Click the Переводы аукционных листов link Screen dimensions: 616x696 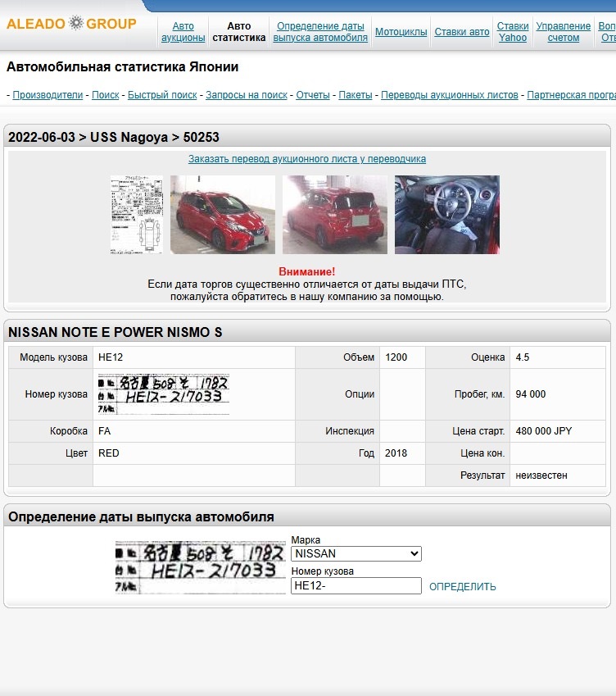tap(450, 95)
